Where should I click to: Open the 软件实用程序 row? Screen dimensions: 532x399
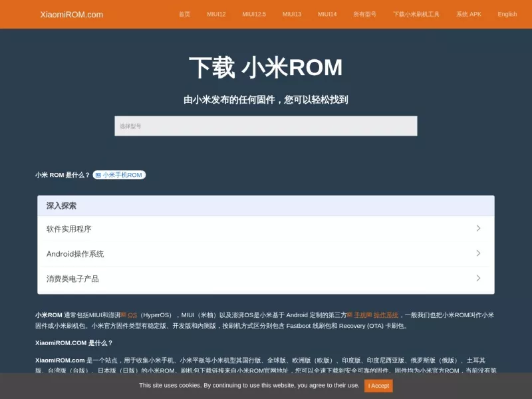[x=266, y=229]
